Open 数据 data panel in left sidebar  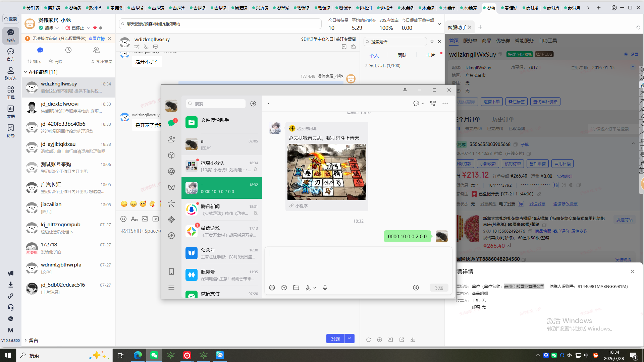point(11,112)
